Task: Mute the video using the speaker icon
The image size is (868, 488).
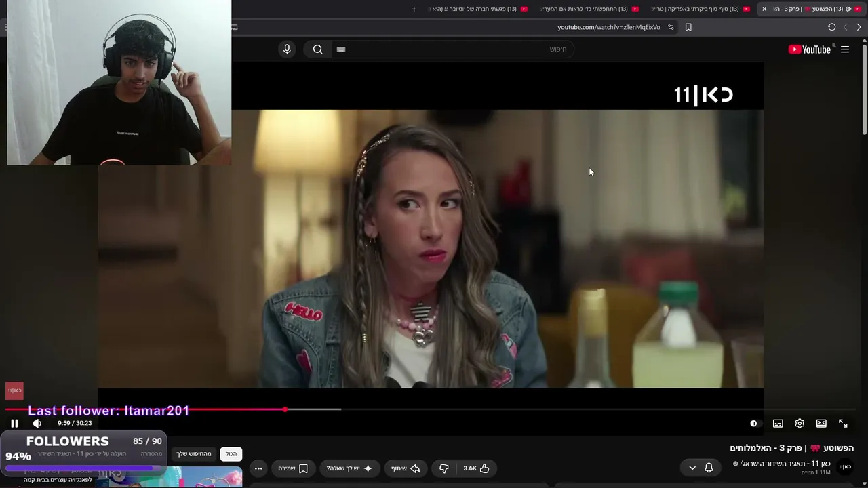Action: [37, 423]
